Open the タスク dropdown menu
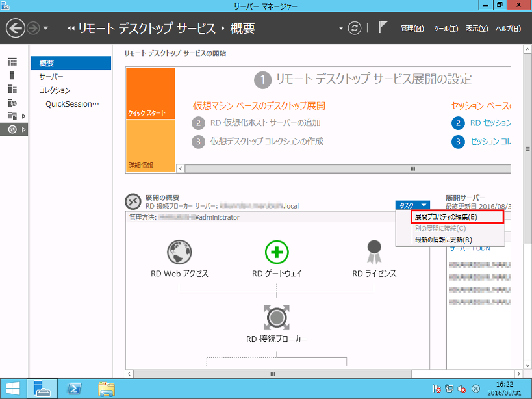 411,203
